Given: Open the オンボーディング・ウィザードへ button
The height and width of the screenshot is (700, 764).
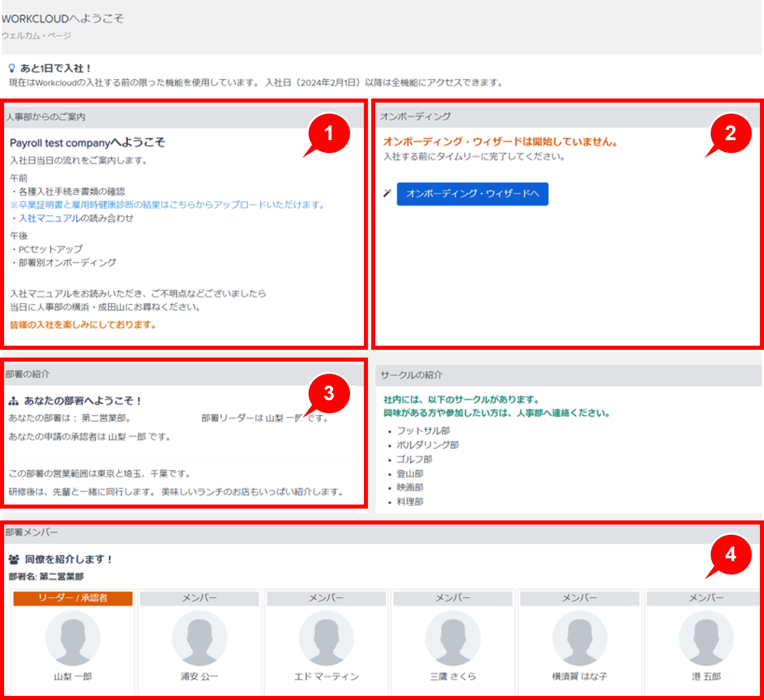Looking at the screenshot, I should (472, 194).
